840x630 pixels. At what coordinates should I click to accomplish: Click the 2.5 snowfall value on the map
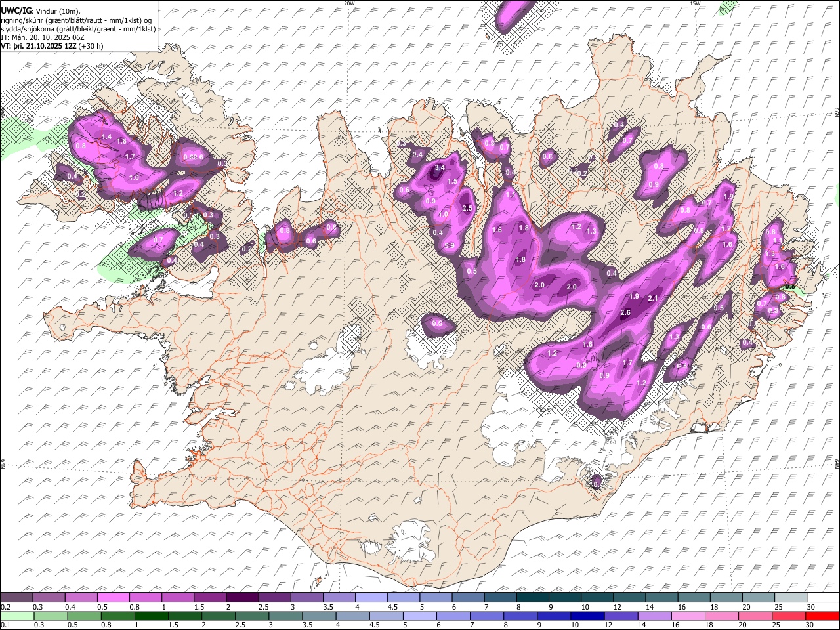[x=467, y=208]
